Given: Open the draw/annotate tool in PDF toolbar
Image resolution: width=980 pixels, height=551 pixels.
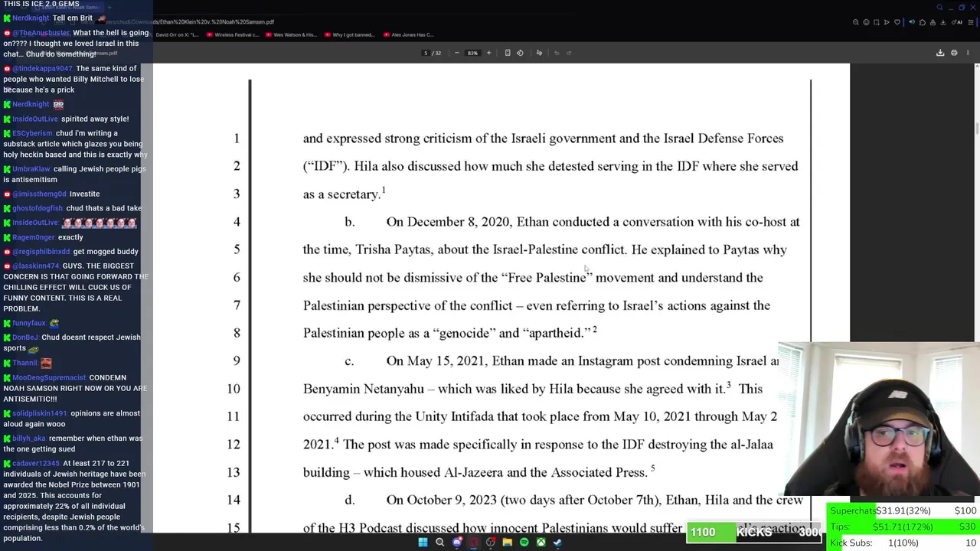Looking at the screenshot, I should [539, 53].
